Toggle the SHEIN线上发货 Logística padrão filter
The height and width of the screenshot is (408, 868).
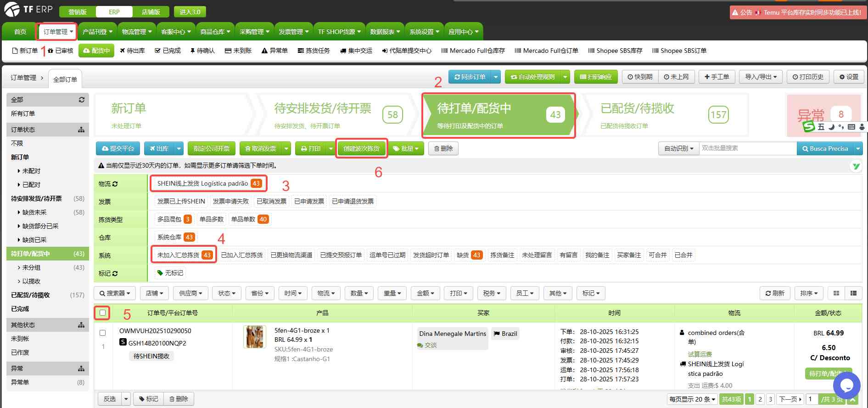coord(209,183)
